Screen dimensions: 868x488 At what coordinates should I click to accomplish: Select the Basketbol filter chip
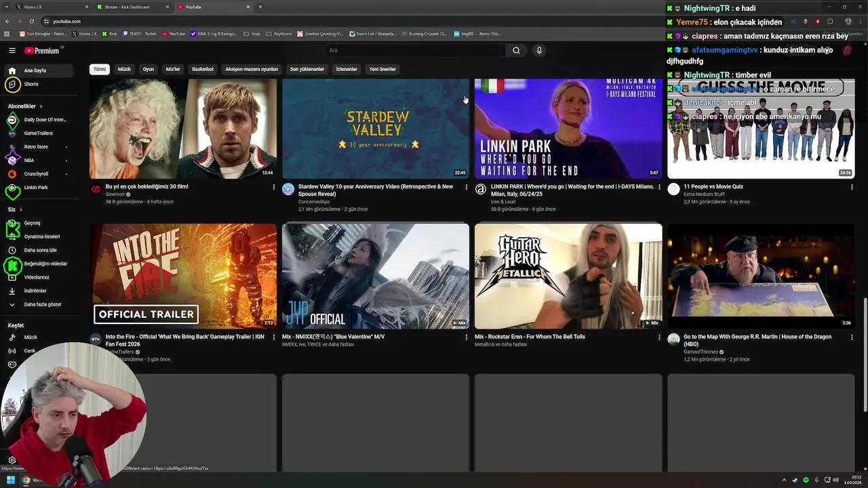203,69
